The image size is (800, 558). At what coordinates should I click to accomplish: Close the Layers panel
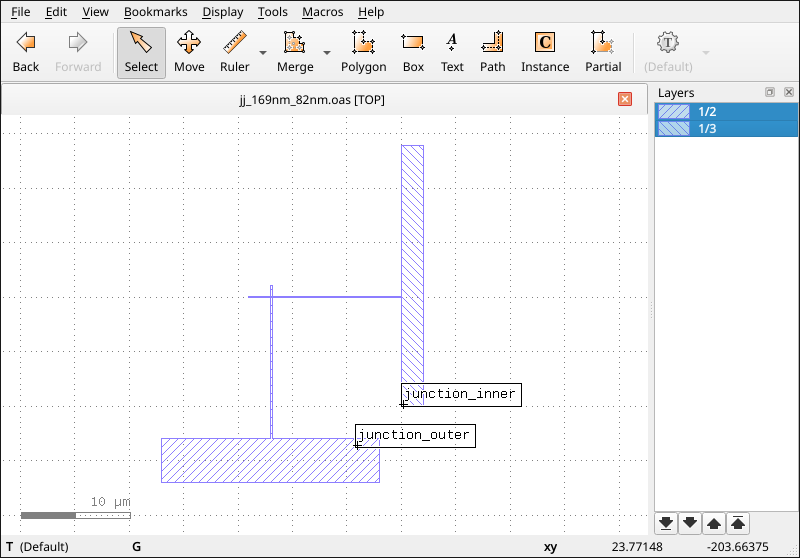[789, 92]
